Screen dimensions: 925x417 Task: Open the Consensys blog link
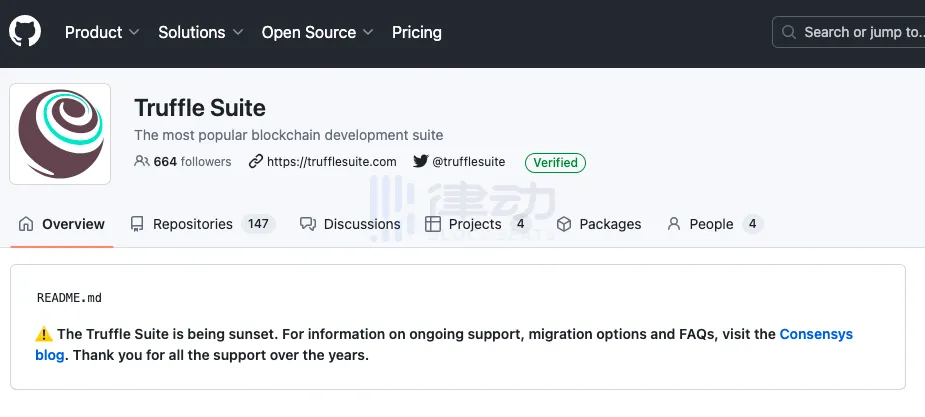(816, 334)
